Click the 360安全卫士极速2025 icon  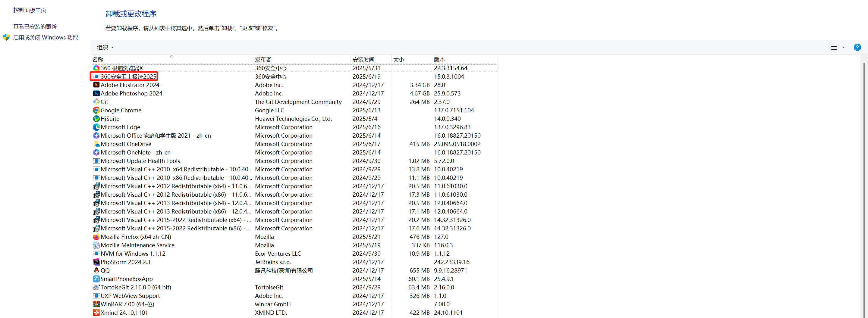click(x=96, y=76)
